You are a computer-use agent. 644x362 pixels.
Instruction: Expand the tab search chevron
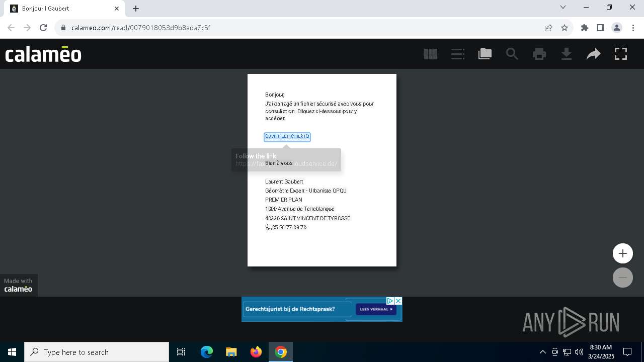click(563, 8)
